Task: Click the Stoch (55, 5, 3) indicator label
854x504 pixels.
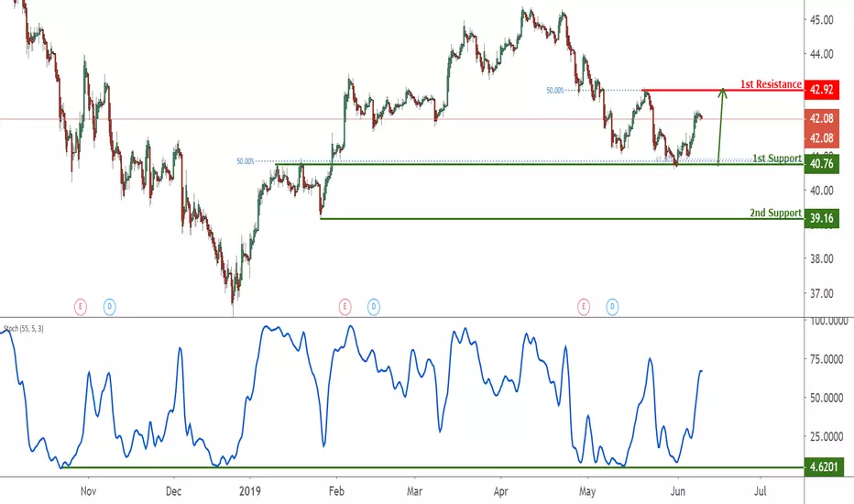Action: tap(24, 329)
